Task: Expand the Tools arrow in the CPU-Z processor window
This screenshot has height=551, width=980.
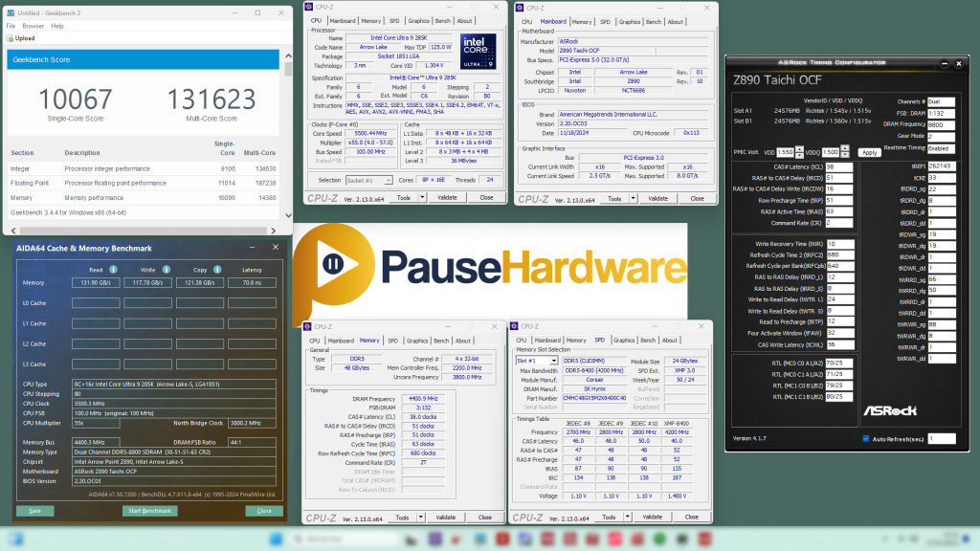Action: click(x=422, y=197)
